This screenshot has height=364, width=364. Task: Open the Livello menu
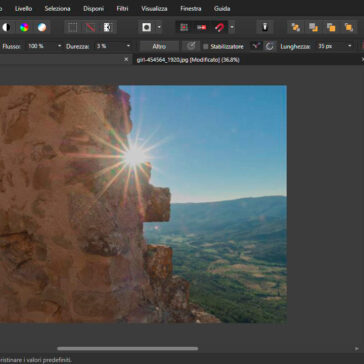(23, 9)
